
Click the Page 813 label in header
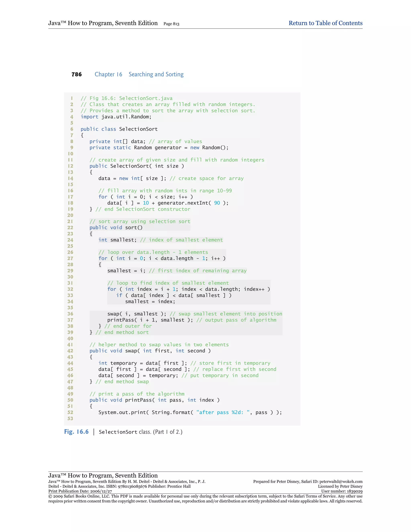click(171, 24)
